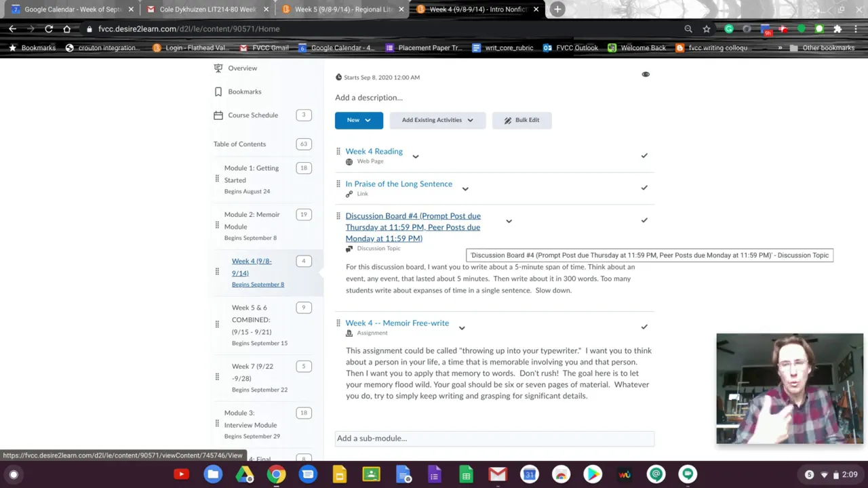Open Discussion Board #4 topic link

pos(413,227)
